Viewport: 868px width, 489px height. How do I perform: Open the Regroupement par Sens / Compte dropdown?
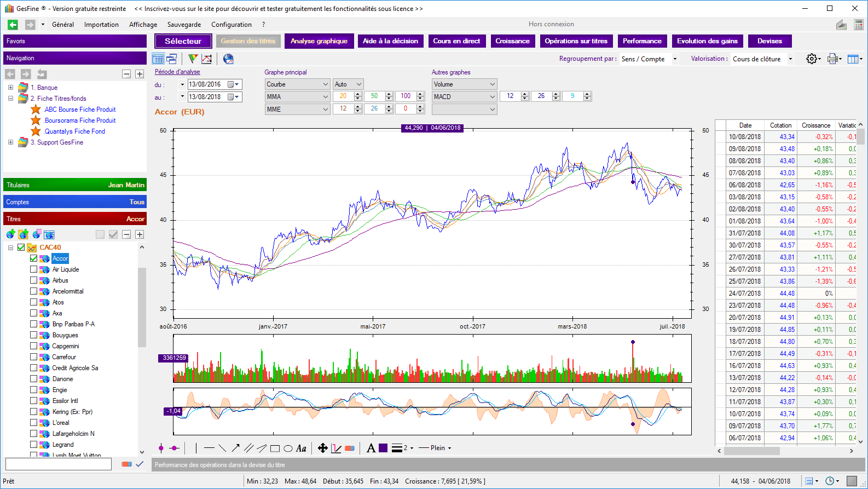click(649, 59)
